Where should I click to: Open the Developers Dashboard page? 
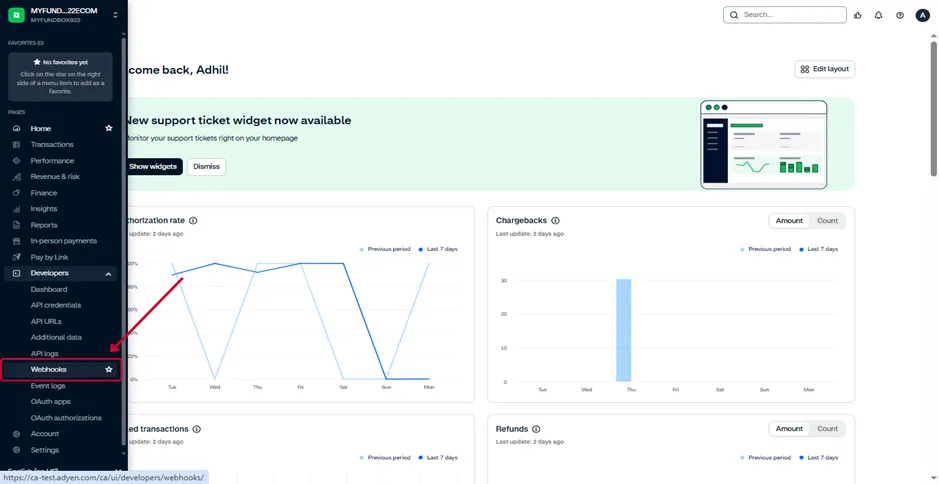[49, 289]
